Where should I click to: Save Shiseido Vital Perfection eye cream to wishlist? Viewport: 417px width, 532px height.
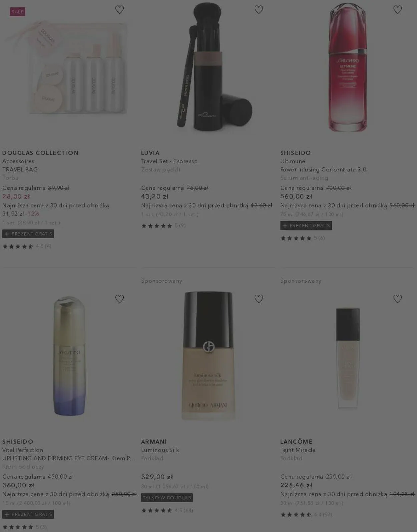point(119,299)
